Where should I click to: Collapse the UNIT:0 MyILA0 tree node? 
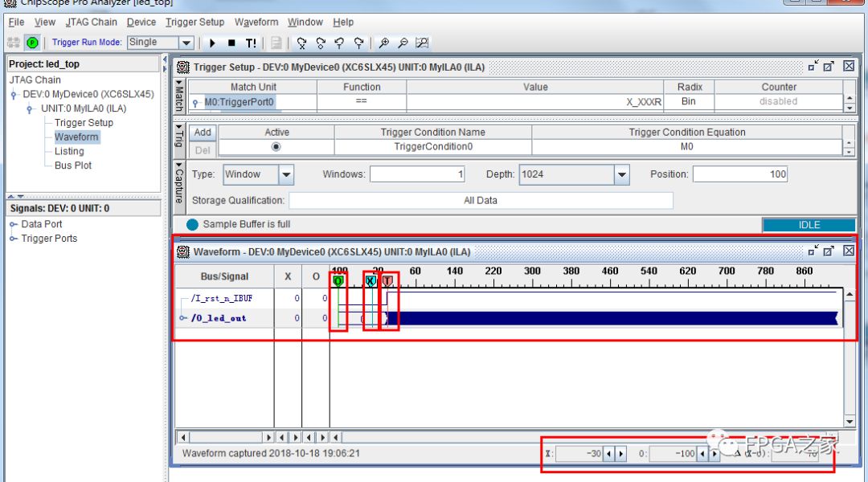point(31,108)
